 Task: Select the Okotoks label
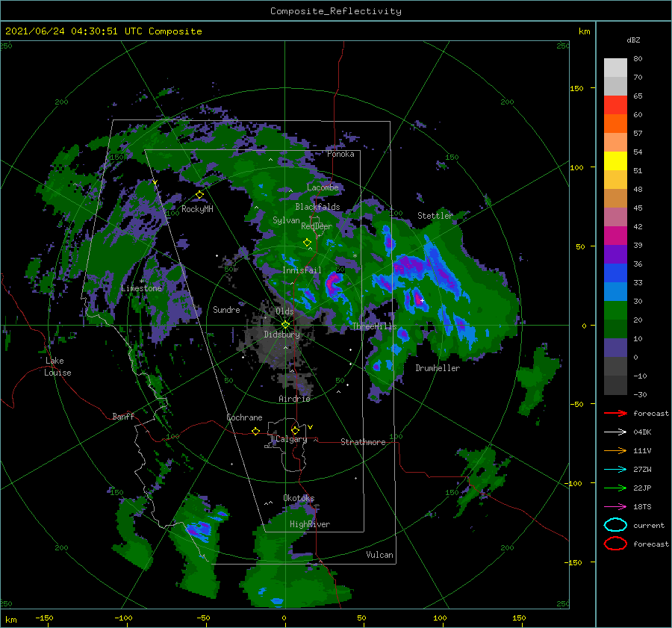pos(299,497)
